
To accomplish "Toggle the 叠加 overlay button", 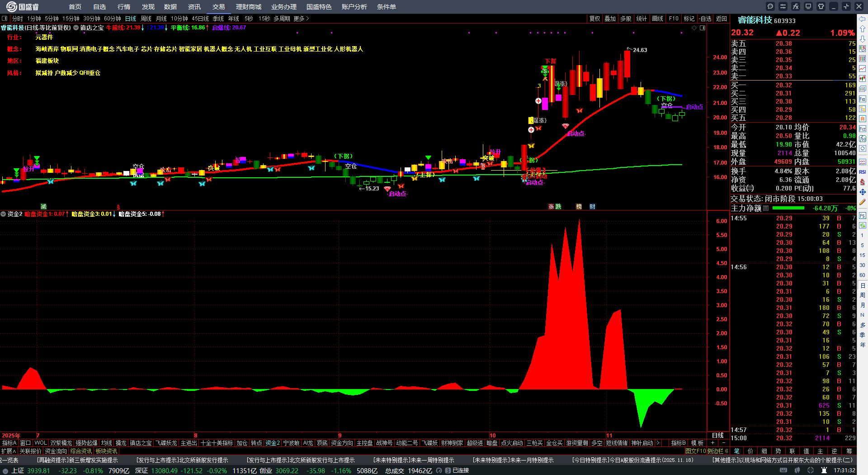I will pos(610,19).
